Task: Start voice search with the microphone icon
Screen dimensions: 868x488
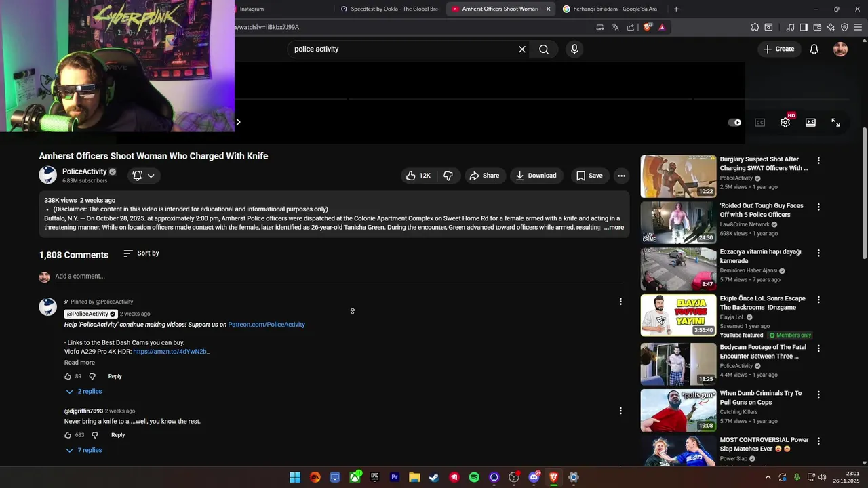Action: click(574, 49)
